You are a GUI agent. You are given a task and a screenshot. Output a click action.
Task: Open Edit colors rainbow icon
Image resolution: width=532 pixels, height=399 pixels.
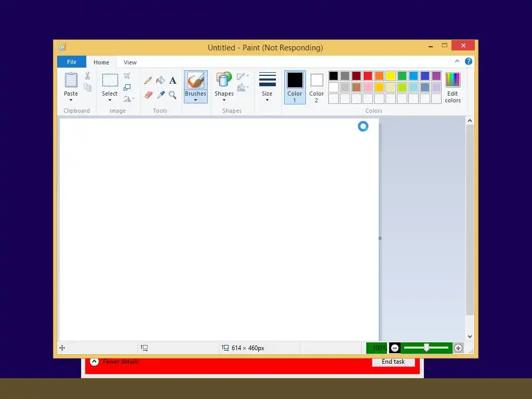tap(453, 79)
